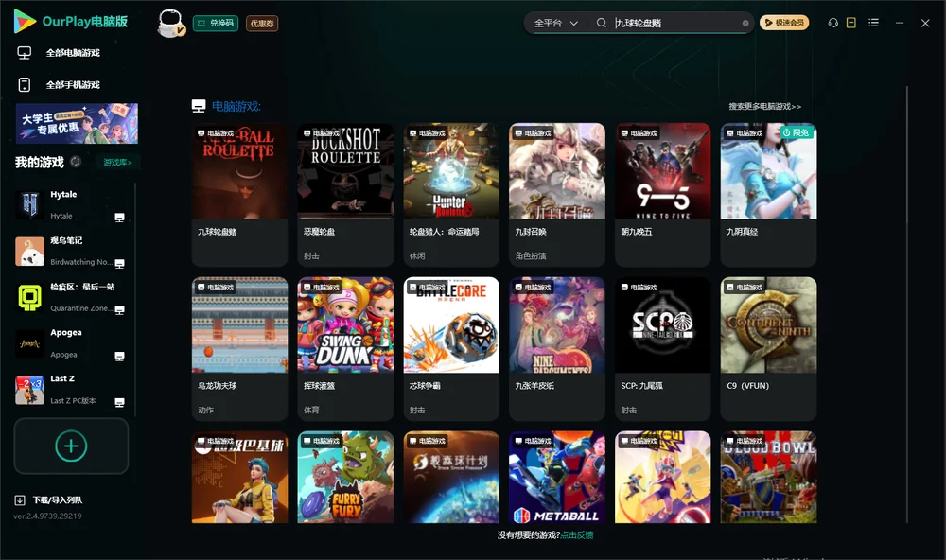
Task: Click the PC icon beside Apogea
Action: [119, 356]
